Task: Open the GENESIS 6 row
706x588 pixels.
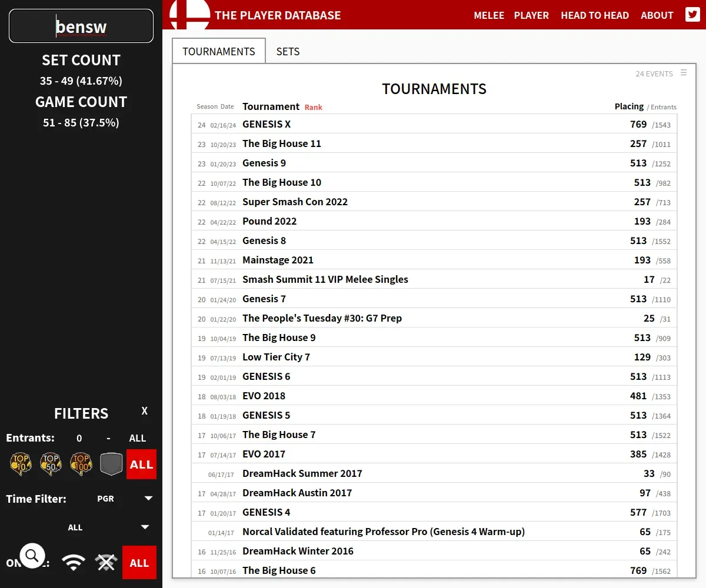Action: pos(434,376)
